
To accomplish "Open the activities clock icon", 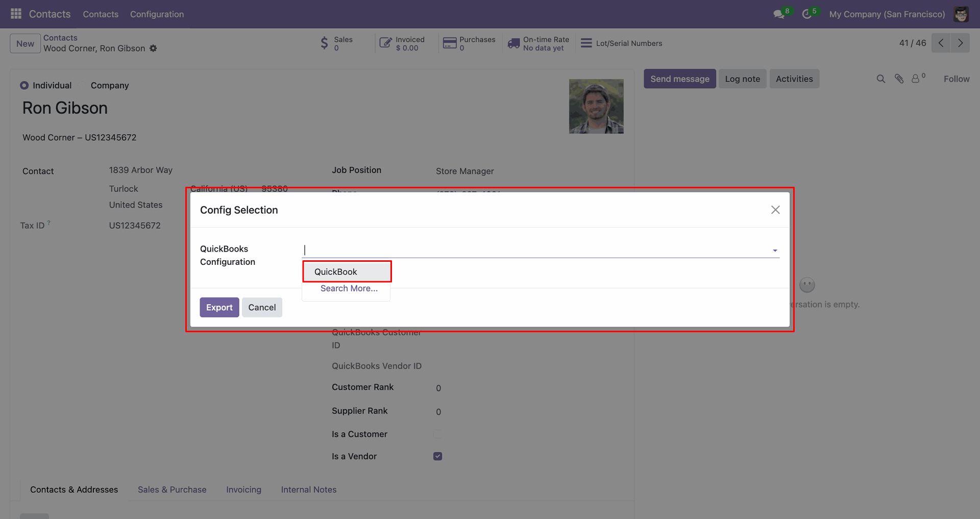I will click(807, 14).
